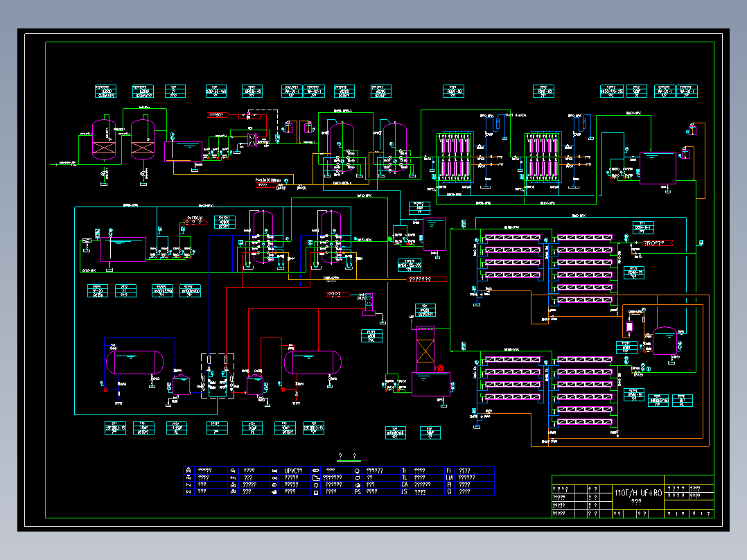
Task: Select the white cartridge filter symbol
Action: (x=629, y=327)
